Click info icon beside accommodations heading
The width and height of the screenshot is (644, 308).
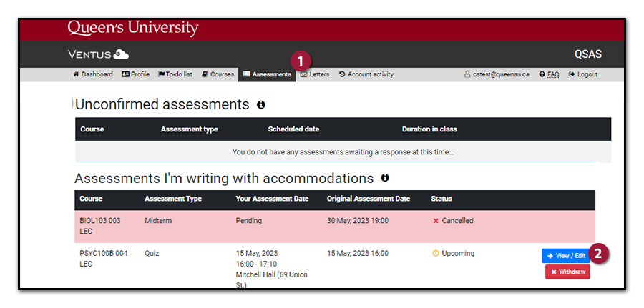(x=385, y=178)
